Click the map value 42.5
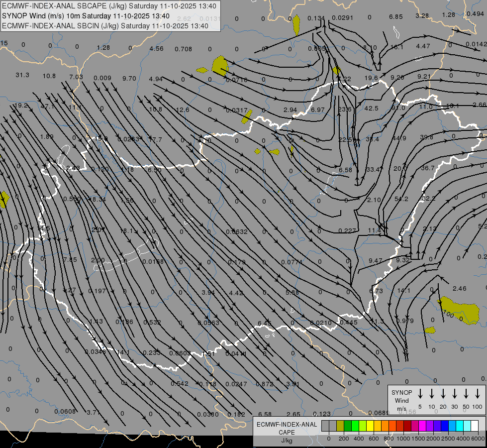 coord(372,108)
